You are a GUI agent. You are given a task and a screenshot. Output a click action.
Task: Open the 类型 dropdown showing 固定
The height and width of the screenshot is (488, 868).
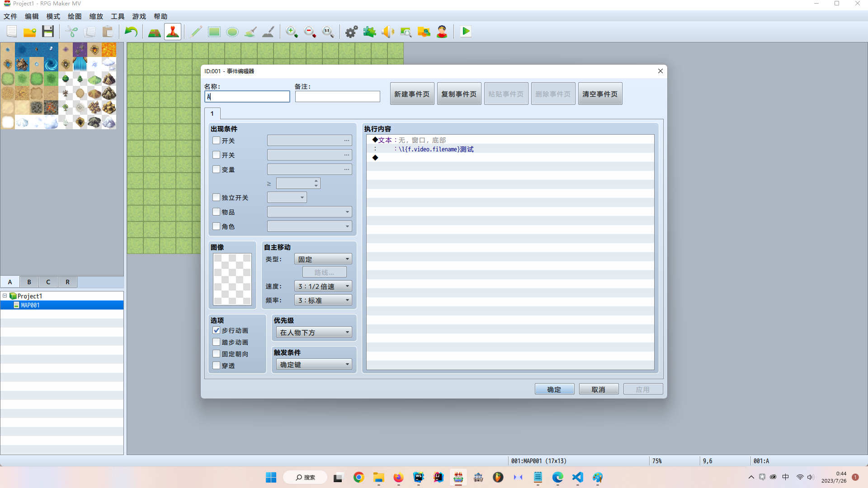click(x=323, y=259)
